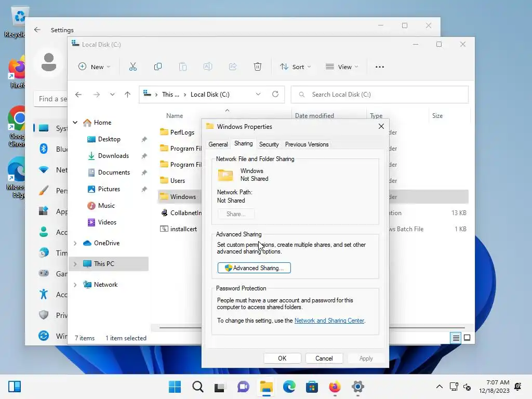
Task: Open the Windows Start button
Action: (175, 387)
